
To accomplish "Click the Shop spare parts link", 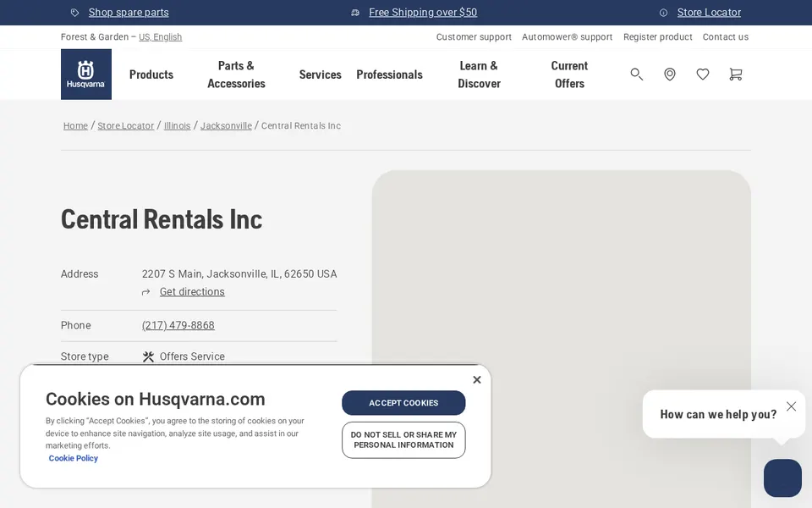I will (129, 13).
